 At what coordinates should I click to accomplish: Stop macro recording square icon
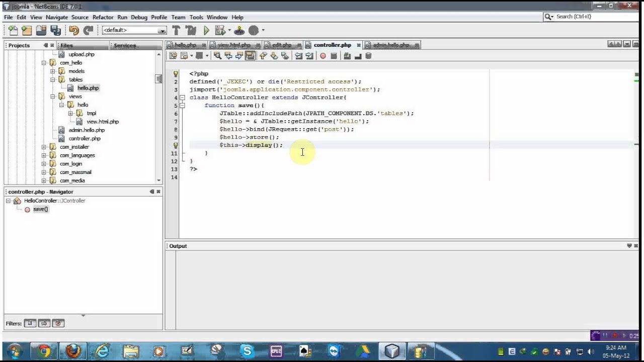pyautogui.click(x=334, y=56)
